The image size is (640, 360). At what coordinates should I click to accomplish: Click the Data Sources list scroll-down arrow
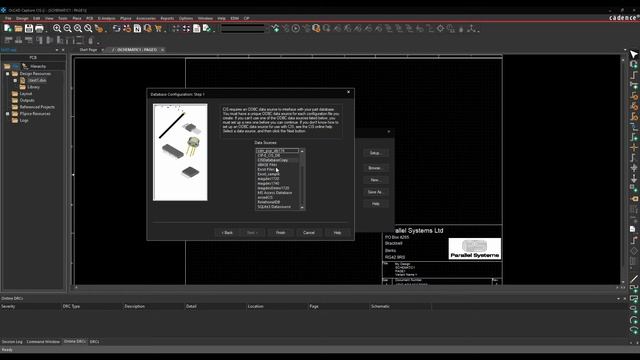[x=302, y=208]
